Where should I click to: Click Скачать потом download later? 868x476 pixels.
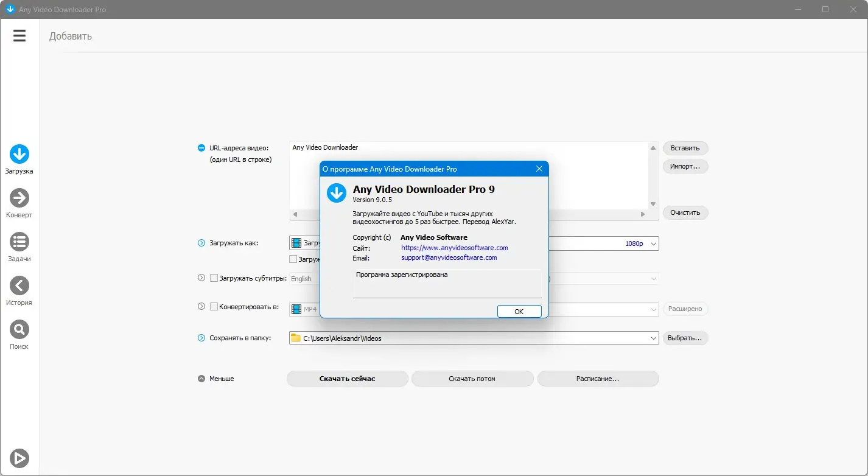point(472,379)
